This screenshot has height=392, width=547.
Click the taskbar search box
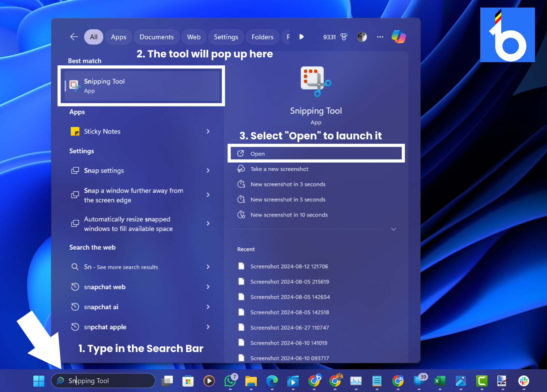click(103, 381)
